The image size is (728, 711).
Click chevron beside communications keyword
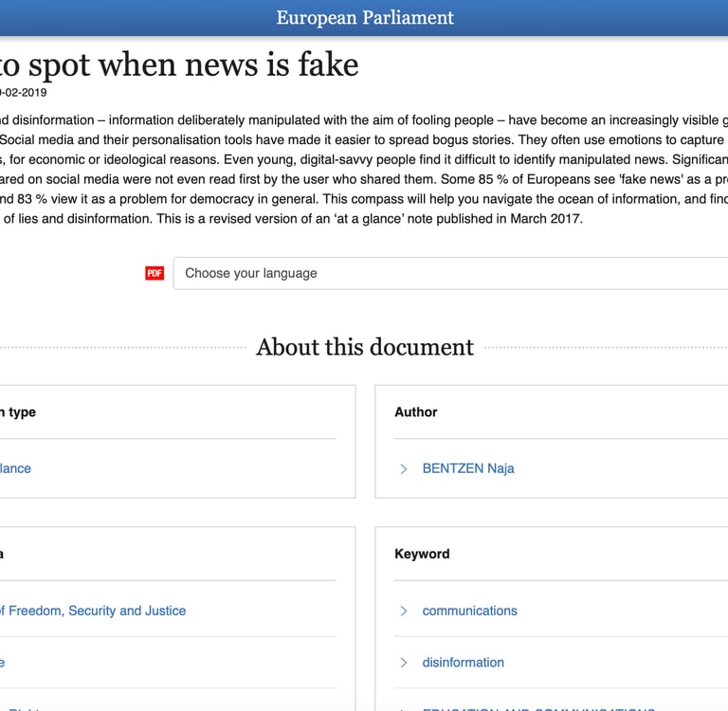click(404, 611)
